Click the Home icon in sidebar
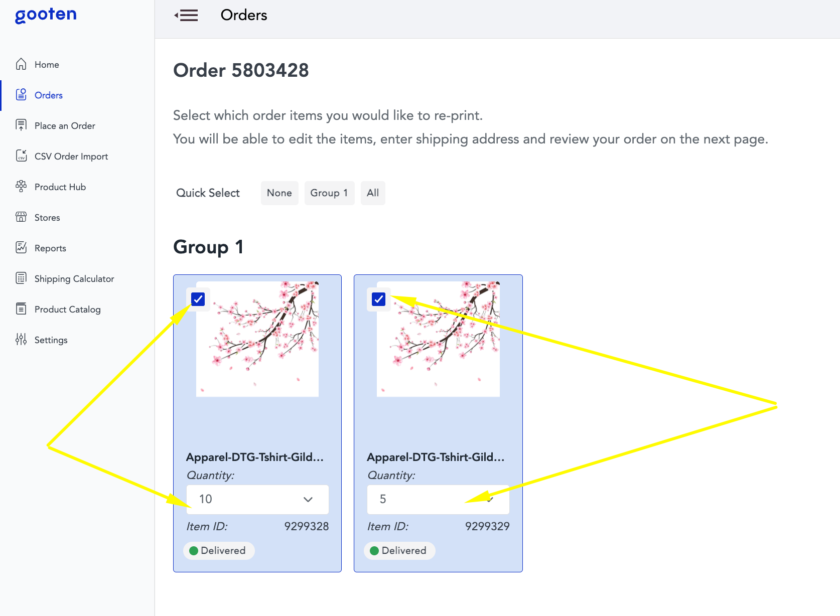This screenshot has width=840, height=616. click(21, 64)
